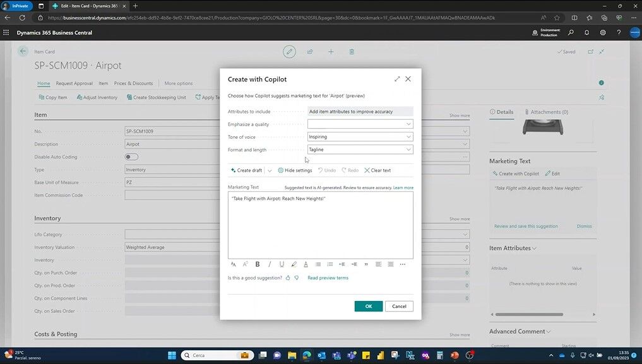Expand the Create draft options arrow
Image resolution: width=642 pixels, height=364 pixels.
coord(270,170)
